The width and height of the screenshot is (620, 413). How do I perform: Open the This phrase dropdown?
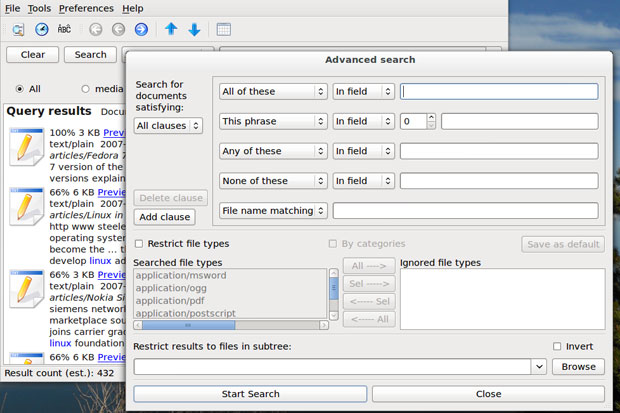[x=273, y=121]
